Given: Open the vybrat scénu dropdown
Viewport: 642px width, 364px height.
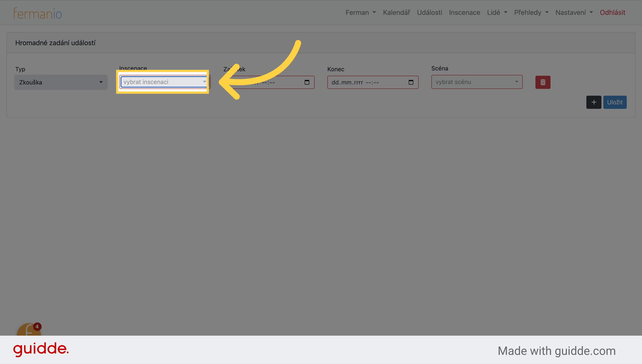Looking at the screenshot, I should [477, 82].
